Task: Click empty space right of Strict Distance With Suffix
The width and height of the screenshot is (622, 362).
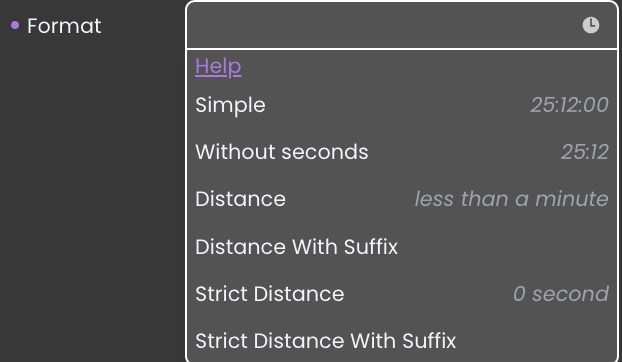Action: [534, 341]
